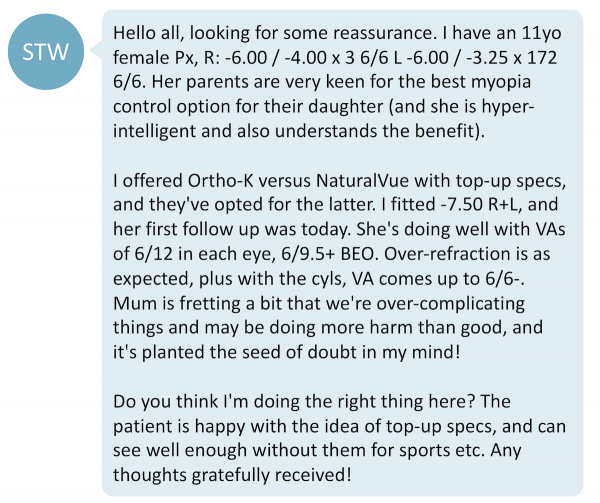Image resolution: width=600 pixels, height=503 pixels.
Task: Select the first paragraph starting 'Hello all'
Action: click(337, 82)
